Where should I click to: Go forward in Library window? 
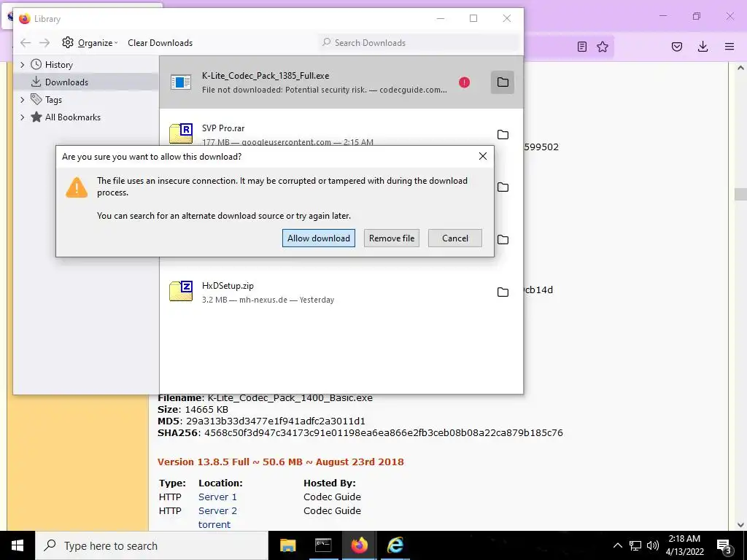coord(44,43)
